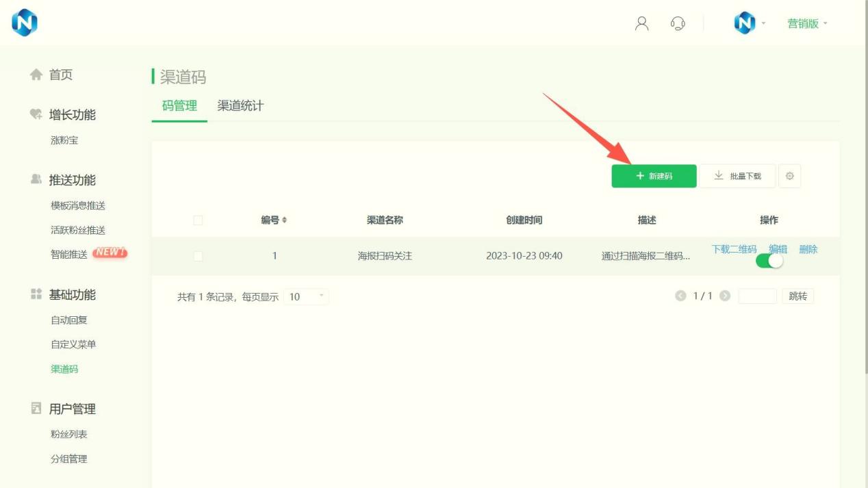Open 自动回复 in sidebar
Viewport: 868px width, 488px height.
[69, 320]
